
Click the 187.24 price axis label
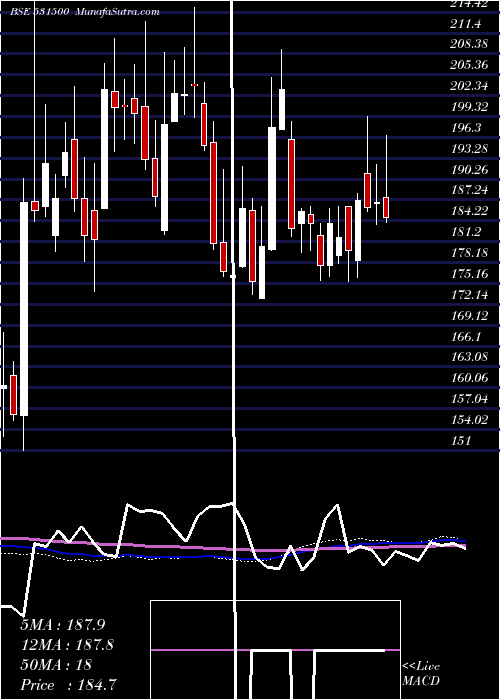[470, 190]
